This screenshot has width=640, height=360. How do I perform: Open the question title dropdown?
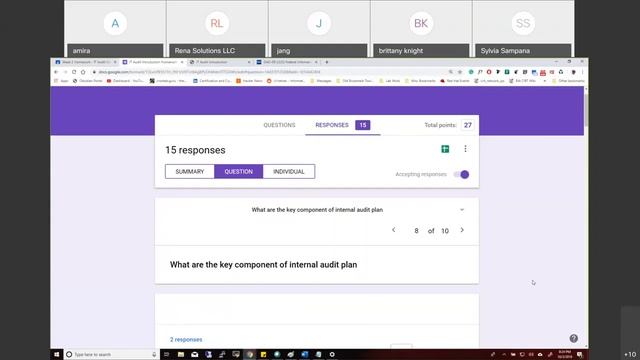click(317, 210)
